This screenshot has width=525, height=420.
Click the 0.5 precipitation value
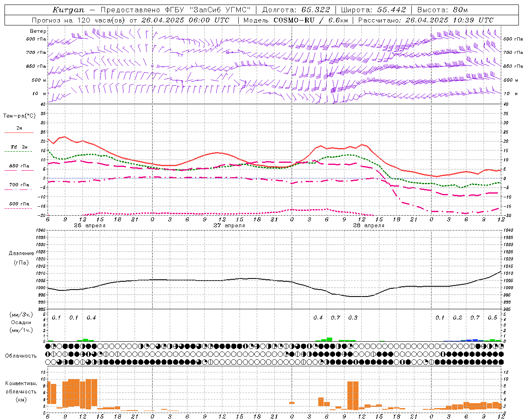click(x=492, y=318)
